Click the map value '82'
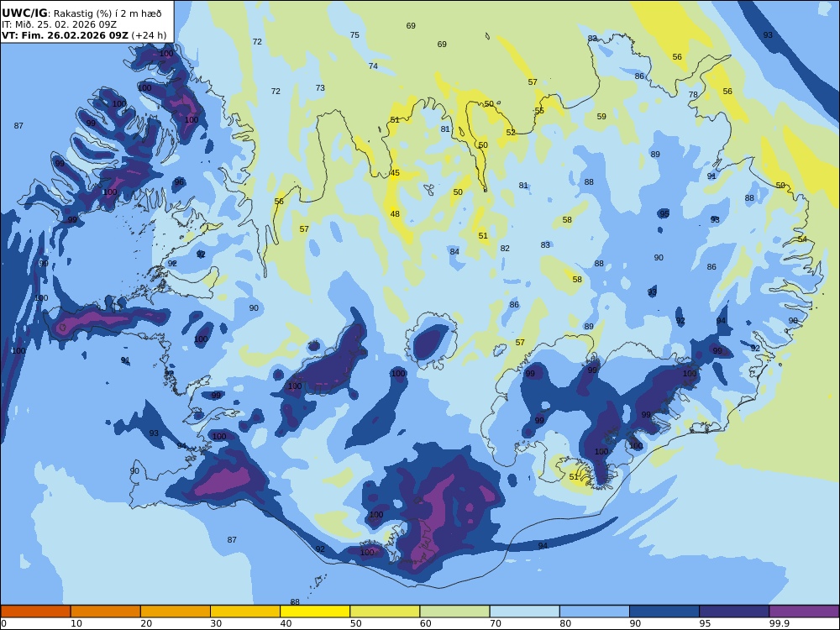Viewport: 840px width, 630px height. tap(505, 248)
